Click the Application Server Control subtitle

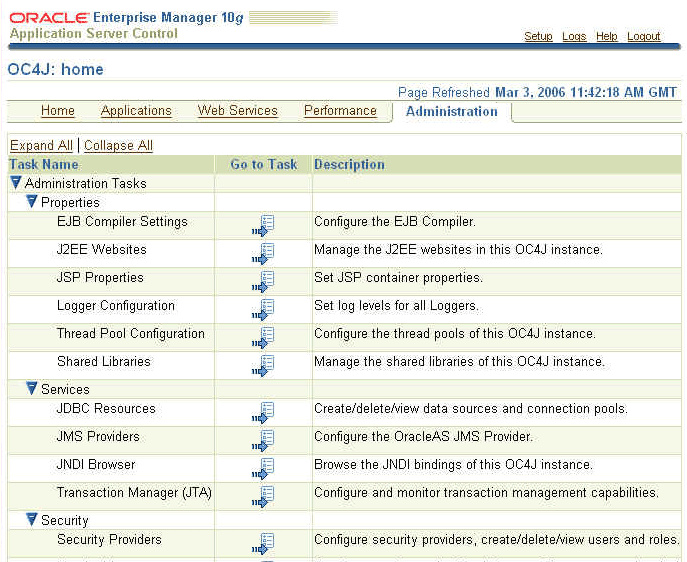point(94,34)
